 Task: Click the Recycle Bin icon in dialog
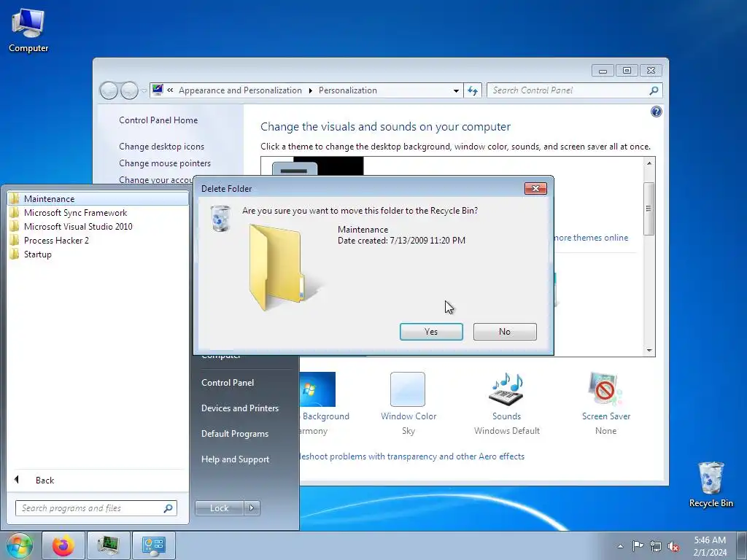tap(220, 219)
